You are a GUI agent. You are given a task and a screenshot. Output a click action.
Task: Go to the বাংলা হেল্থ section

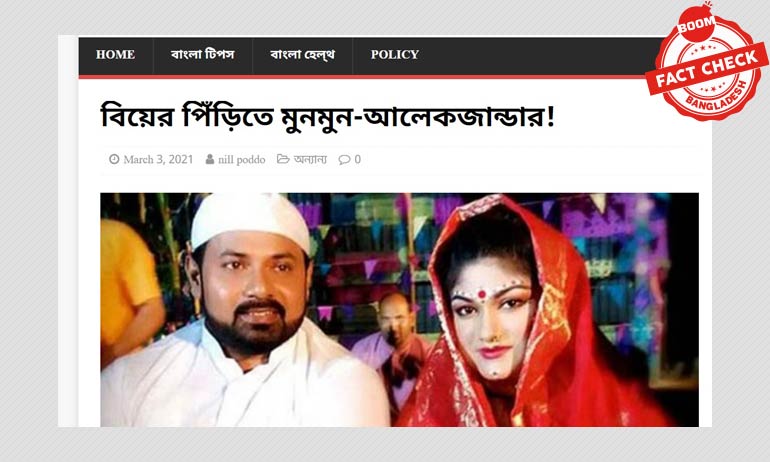coord(302,54)
